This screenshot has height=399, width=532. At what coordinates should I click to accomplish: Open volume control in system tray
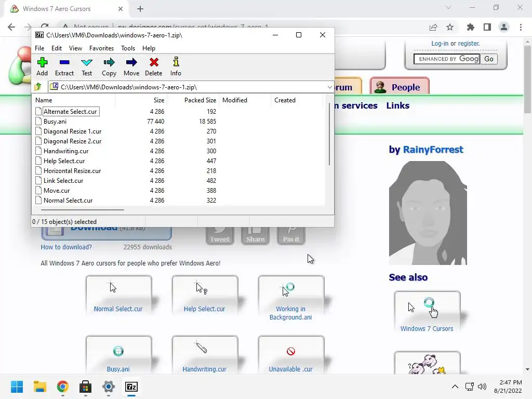482,387
